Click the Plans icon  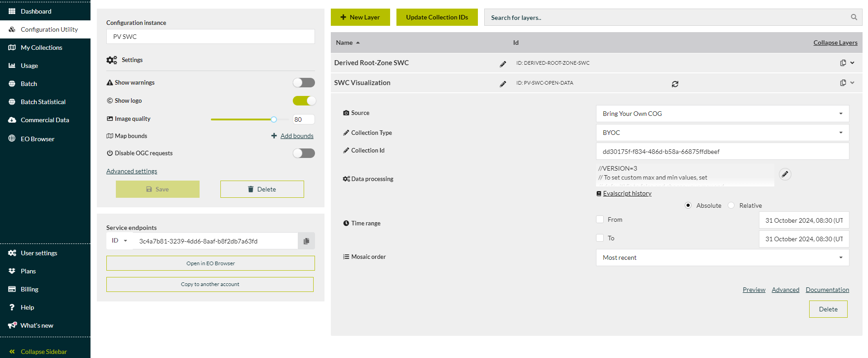tap(12, 271)
